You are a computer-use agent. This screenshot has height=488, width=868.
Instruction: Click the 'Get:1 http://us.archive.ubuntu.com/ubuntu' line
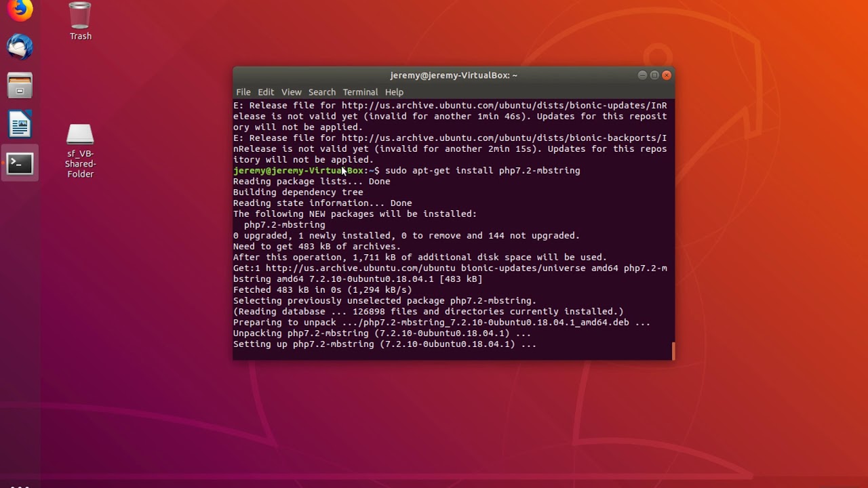point(450,274)
